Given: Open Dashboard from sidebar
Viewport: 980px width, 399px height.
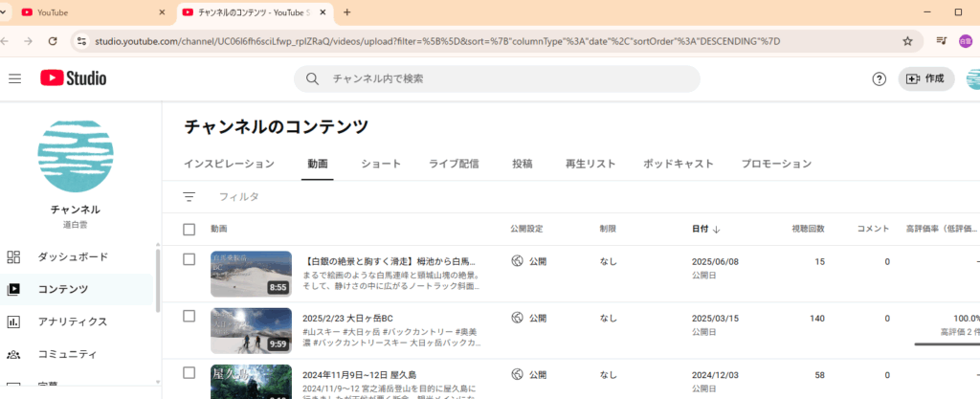Looking at the screenshot, I should pyautogui.click(x=72, y=256).
